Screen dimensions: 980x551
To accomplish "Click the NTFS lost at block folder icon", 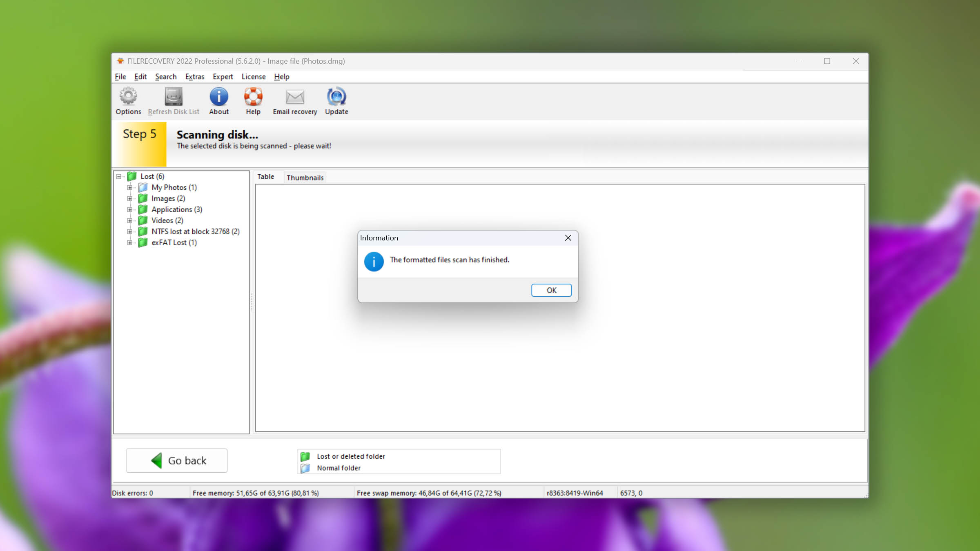I will [x=143, y=231].
